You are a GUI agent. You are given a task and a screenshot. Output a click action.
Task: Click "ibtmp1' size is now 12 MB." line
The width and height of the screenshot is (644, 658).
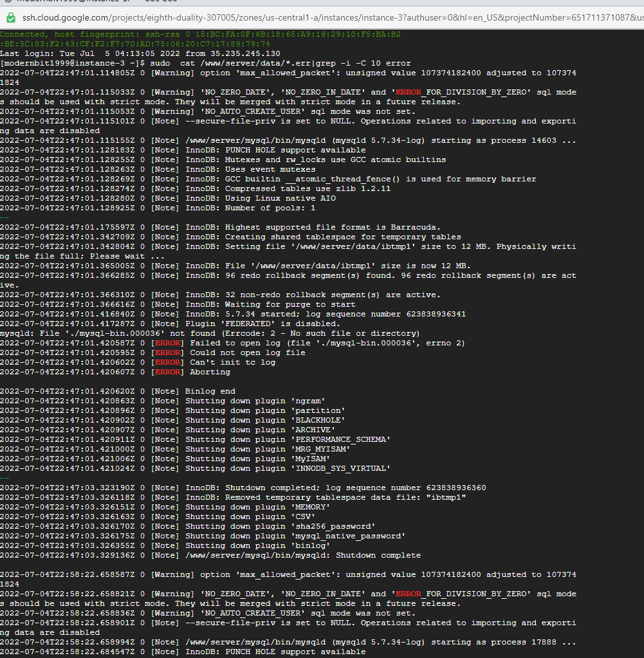[235, 266]
